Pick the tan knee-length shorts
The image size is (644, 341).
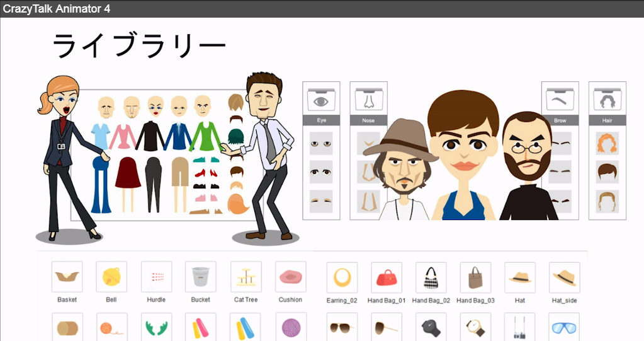(180, 171)
